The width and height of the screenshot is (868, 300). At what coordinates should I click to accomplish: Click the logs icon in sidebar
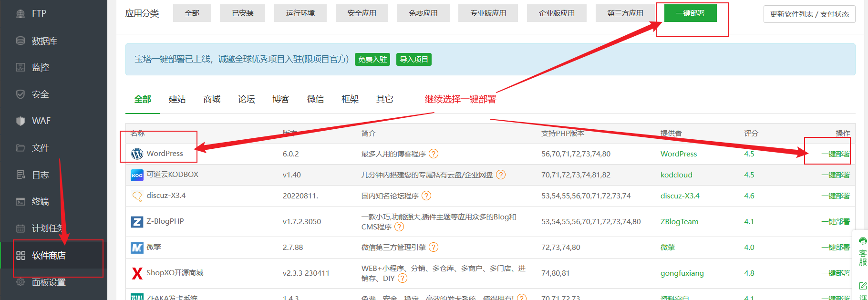click(21, 175)
